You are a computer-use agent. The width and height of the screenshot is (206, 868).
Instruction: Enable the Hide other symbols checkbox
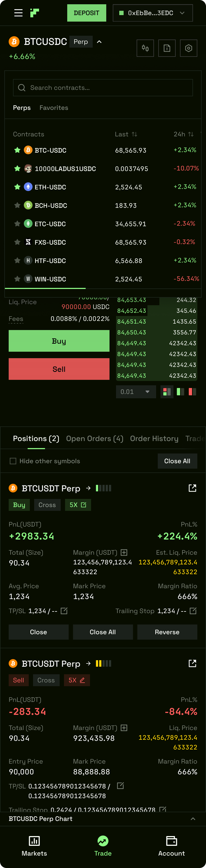pos(13,461)
